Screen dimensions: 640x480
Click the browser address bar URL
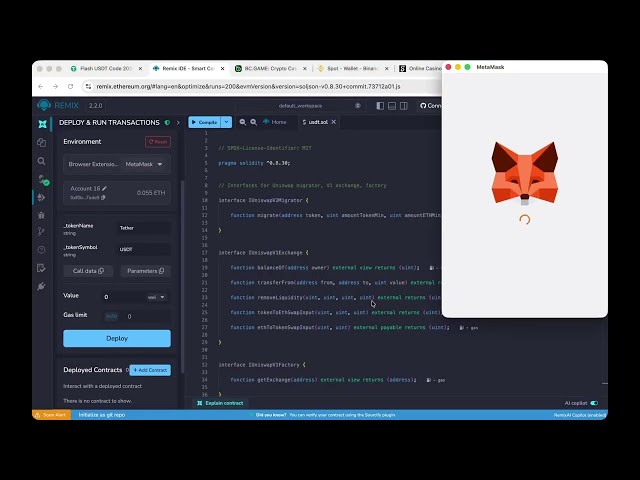[248, 87]
